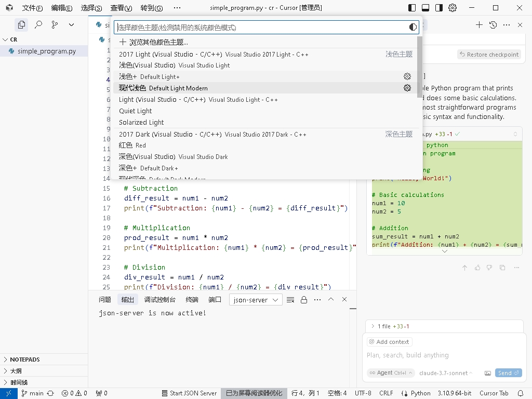Open chat panel more actions ellipsis
Viewport: 532px width, 399px height.
[x=507, y=25]
